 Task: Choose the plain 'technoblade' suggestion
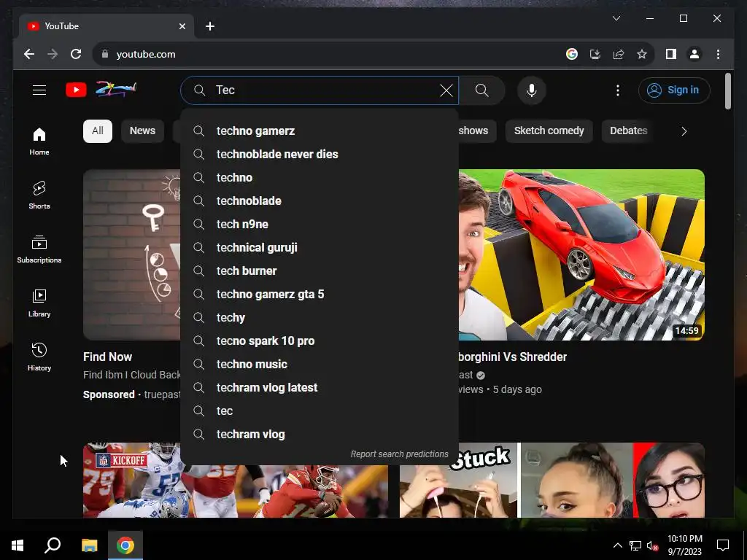[320, 201]
